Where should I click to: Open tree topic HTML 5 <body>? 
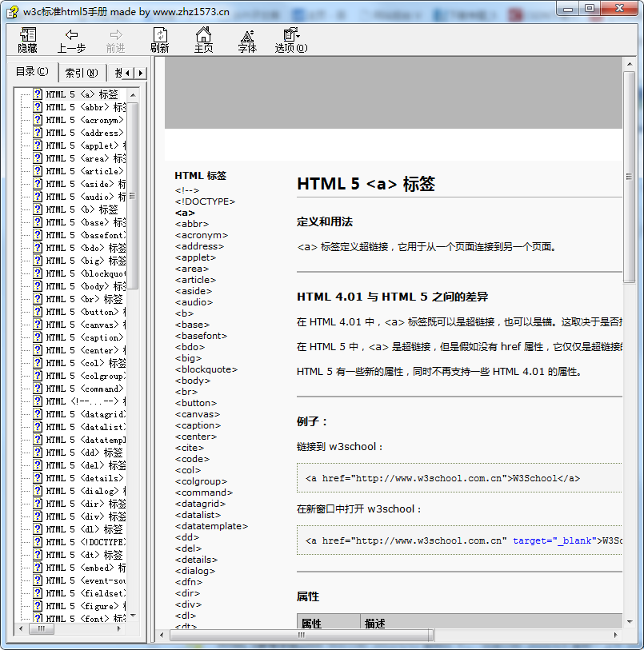coord(85,286)
